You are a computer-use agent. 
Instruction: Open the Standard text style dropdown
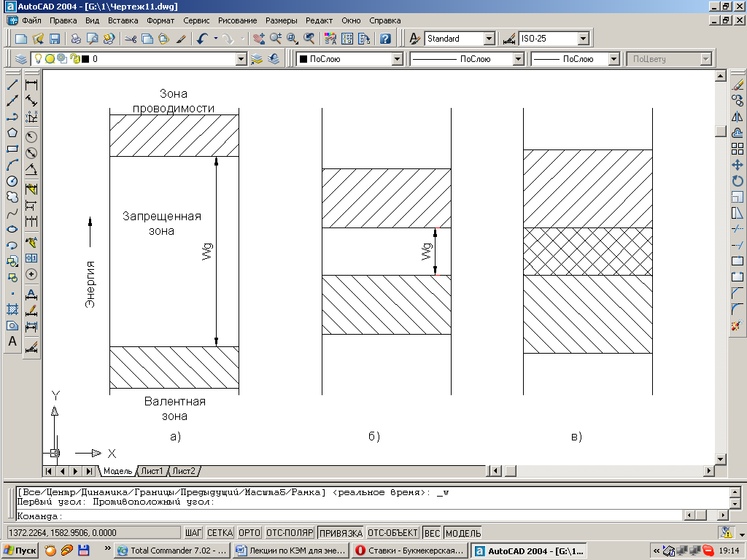[489, 39]
